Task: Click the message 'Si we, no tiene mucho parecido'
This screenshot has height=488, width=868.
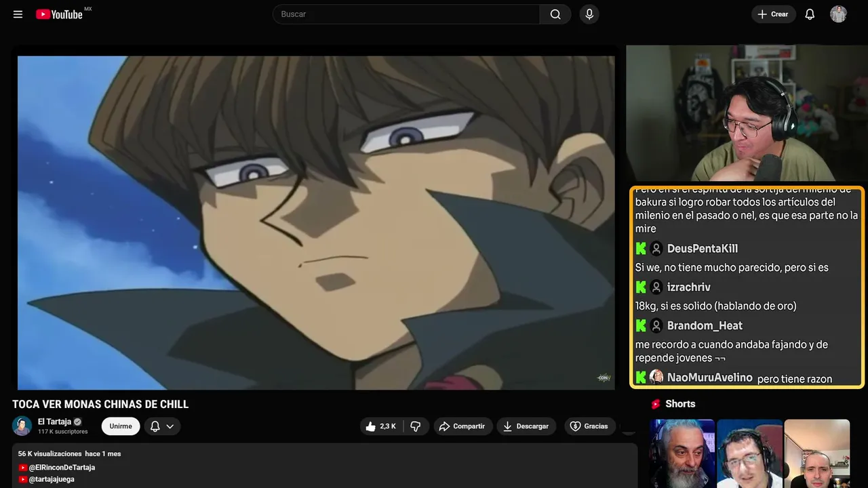Action: pyautogui.click(x=732, y=268)
